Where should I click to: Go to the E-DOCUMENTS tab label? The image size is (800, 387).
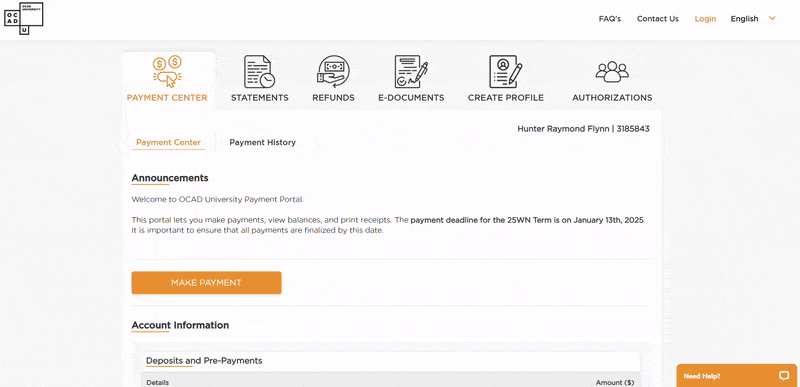tap(411, 98)
